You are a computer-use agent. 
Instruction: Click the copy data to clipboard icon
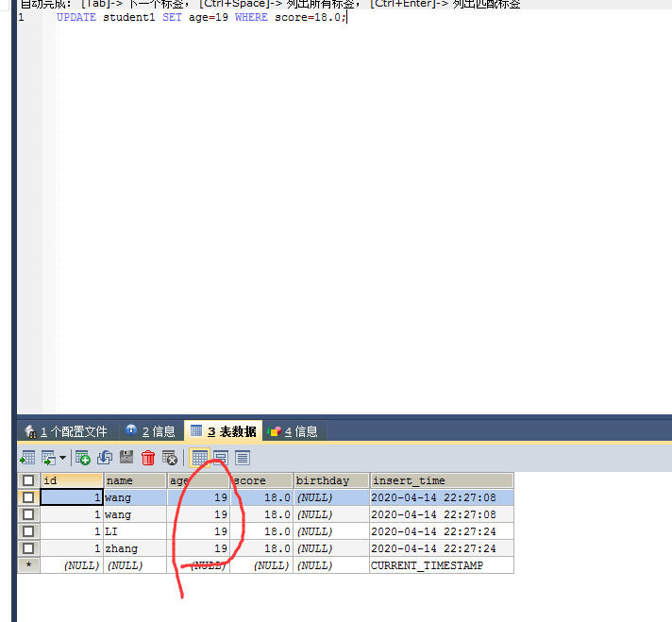pos(48,458)
